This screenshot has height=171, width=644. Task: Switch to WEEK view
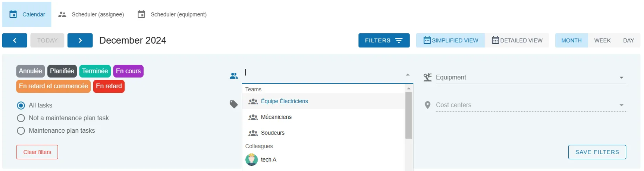[602, 40]
